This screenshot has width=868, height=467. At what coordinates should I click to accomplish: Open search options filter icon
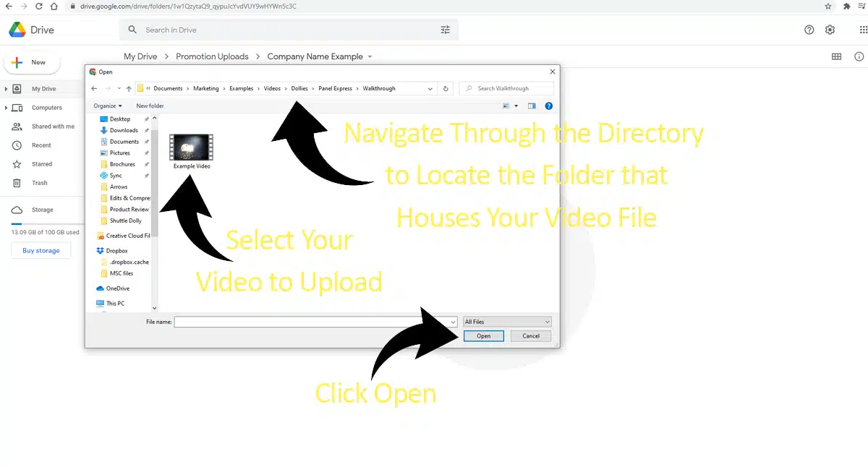pos(445,30)
